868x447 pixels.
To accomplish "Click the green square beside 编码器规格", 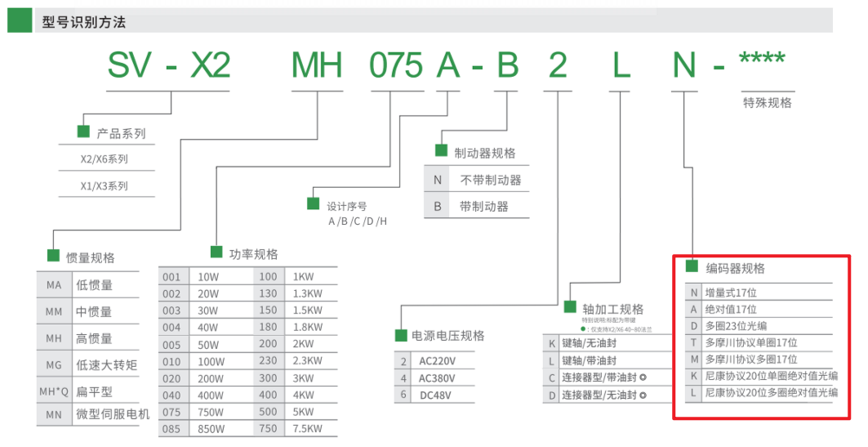I will (x=692, y=266).
